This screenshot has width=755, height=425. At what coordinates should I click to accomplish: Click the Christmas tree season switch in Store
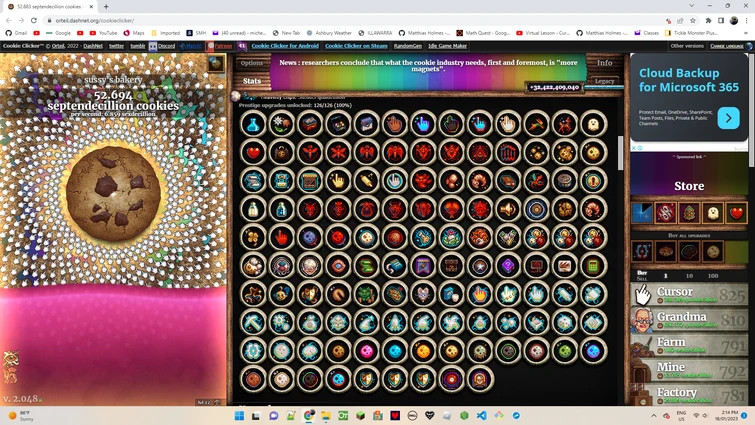tap(689, 213)
